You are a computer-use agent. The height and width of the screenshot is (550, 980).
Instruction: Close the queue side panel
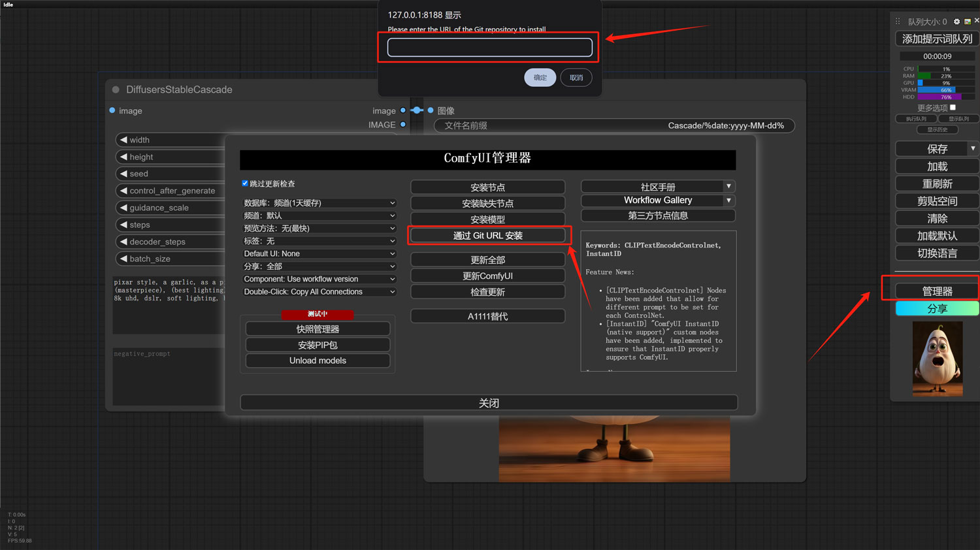(x=977, y=21)
